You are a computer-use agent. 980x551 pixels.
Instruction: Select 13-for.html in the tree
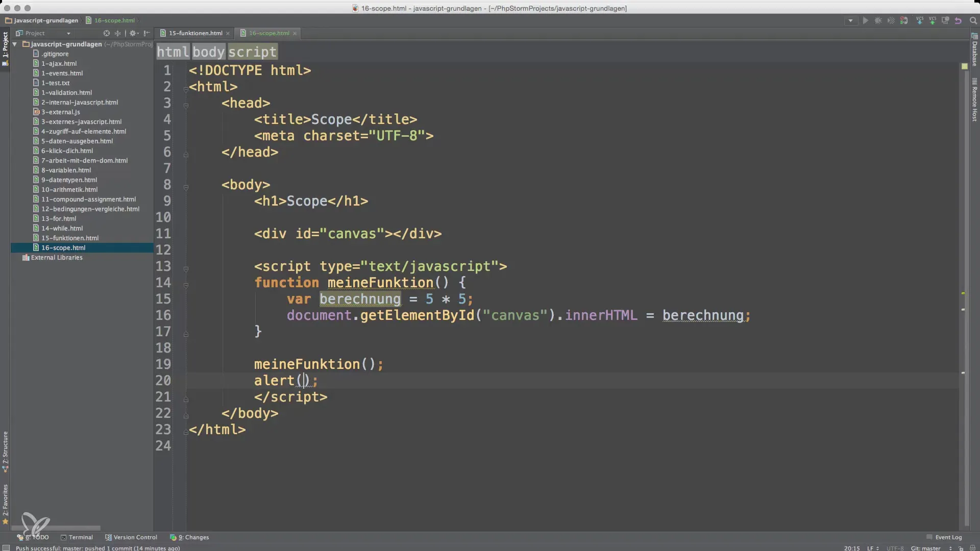coord(58,219)
